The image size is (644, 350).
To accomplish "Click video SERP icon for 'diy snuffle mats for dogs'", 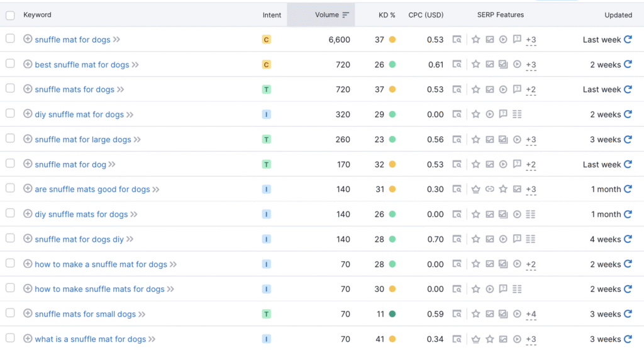I will coord(517,214).
